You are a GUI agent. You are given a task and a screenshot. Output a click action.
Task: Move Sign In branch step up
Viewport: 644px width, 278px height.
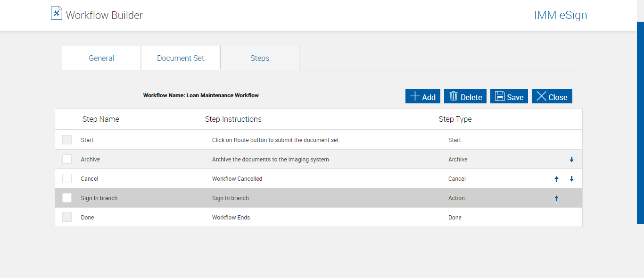point(556,198)
